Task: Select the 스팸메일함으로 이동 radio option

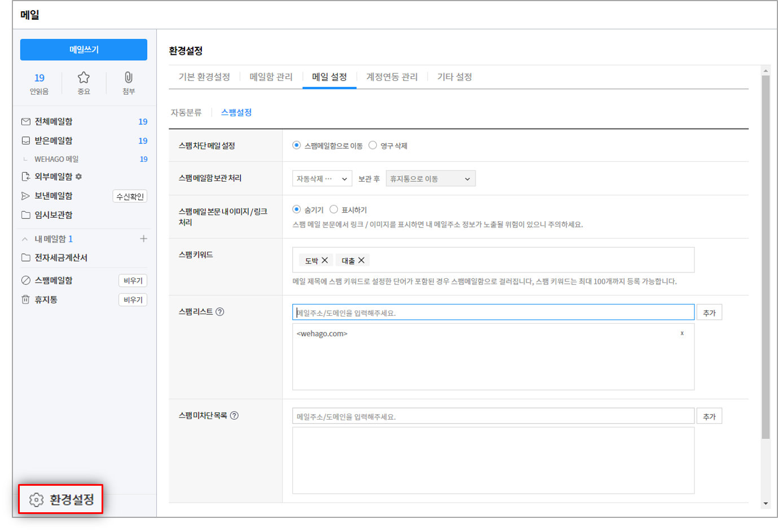Action: click(297, 146)
